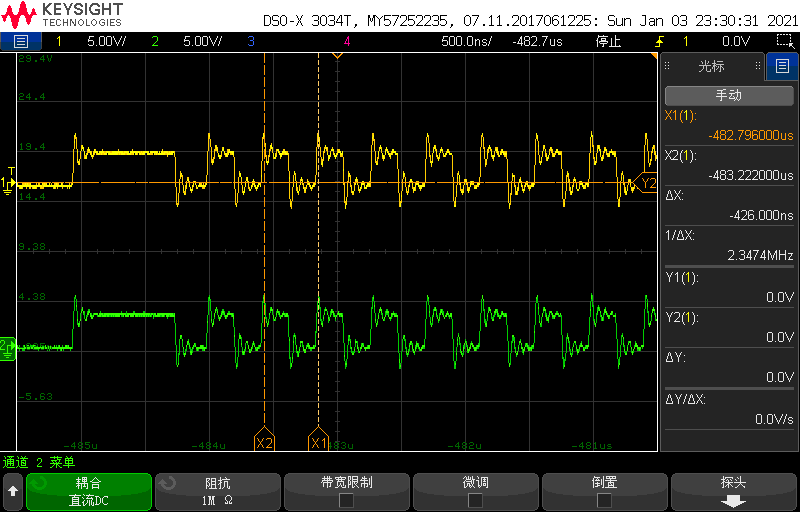Click the back arrow softkey button

(13, 492)
